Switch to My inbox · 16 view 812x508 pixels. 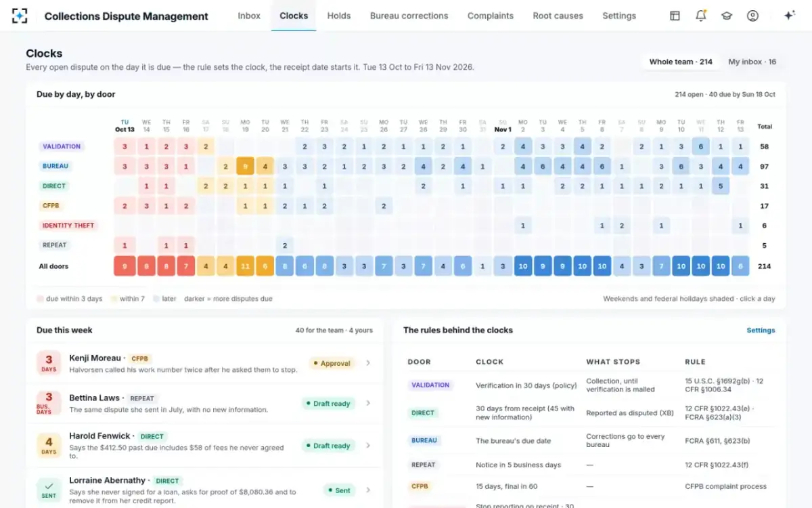point(752,62)
